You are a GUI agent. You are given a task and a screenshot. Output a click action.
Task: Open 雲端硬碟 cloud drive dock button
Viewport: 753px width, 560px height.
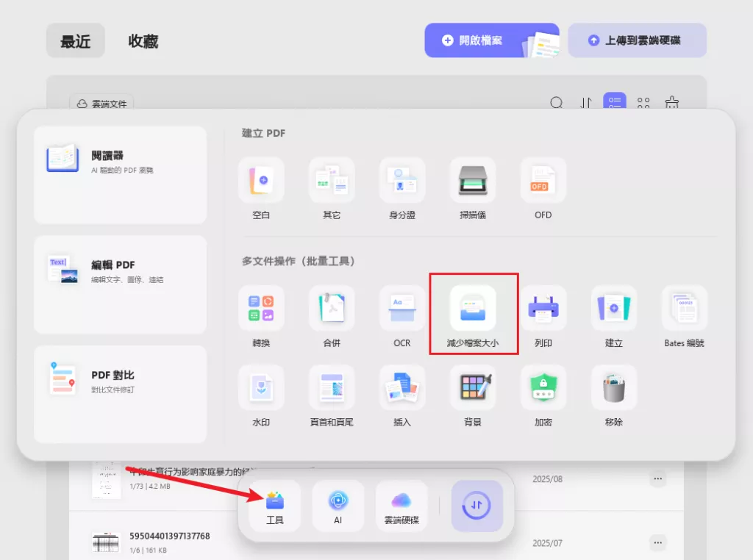pos(402,506)
